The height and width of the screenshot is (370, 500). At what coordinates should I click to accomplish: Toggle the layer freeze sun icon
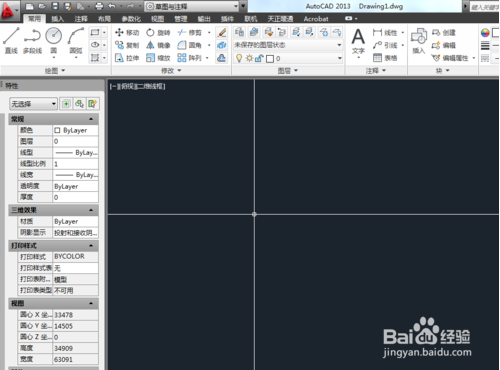pyautogui.click(x=249, y=59)
